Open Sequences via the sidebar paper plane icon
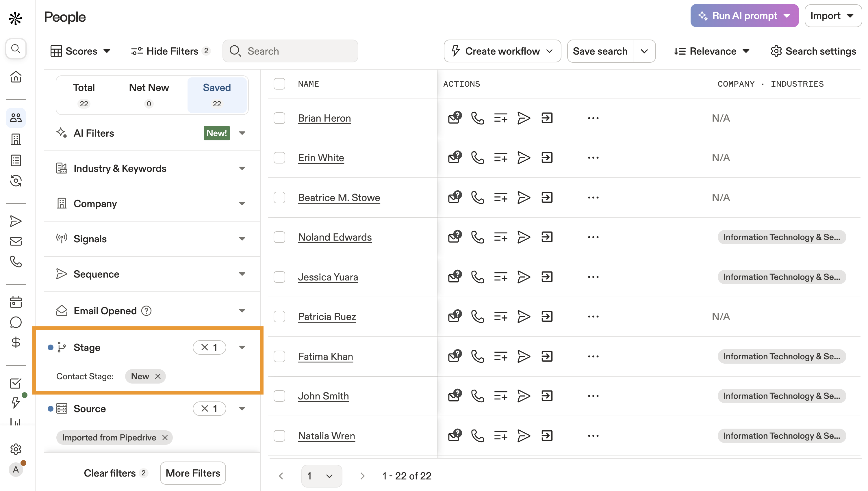The width and height of the screenshot is (868, 491). (x=16, y=221)
